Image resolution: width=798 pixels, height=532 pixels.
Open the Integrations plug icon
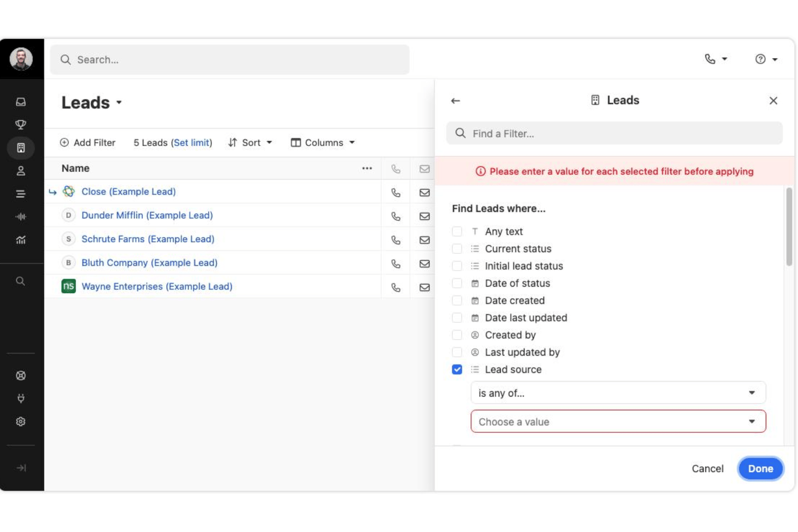coord(20,398)
